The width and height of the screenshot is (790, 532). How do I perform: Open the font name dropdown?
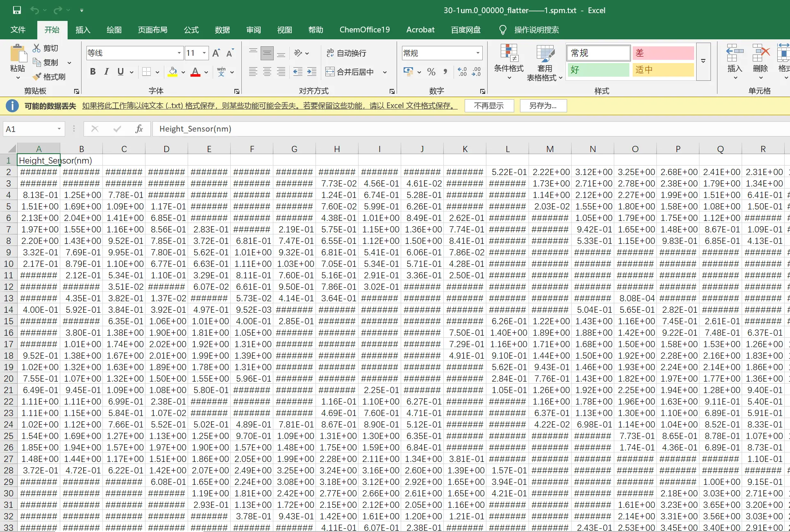pos(179,53)
